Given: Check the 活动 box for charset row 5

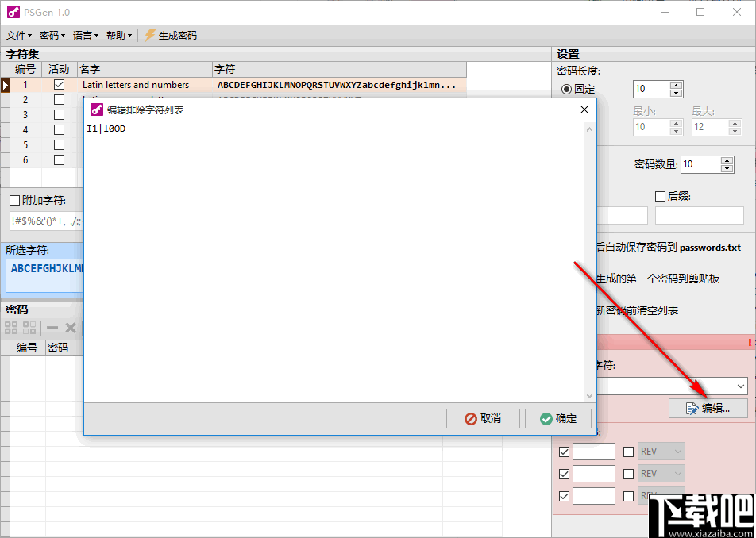Looking at the screenshot, I should point(60,144).
